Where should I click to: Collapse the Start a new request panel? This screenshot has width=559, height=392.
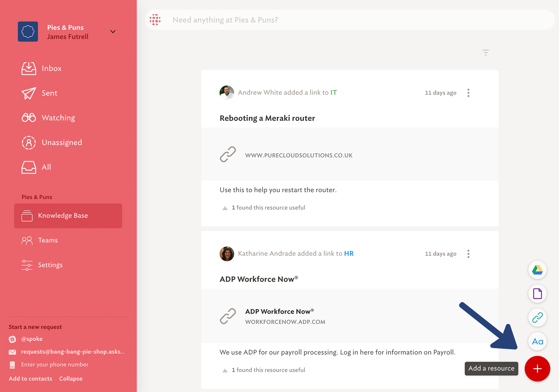[71, 379]
